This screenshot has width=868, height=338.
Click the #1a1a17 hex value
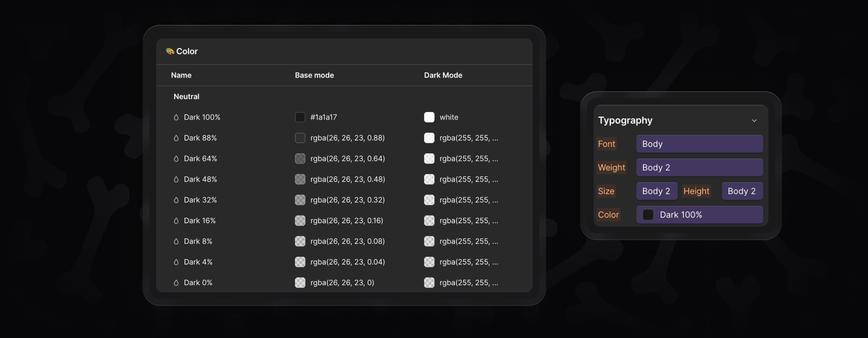323,117
